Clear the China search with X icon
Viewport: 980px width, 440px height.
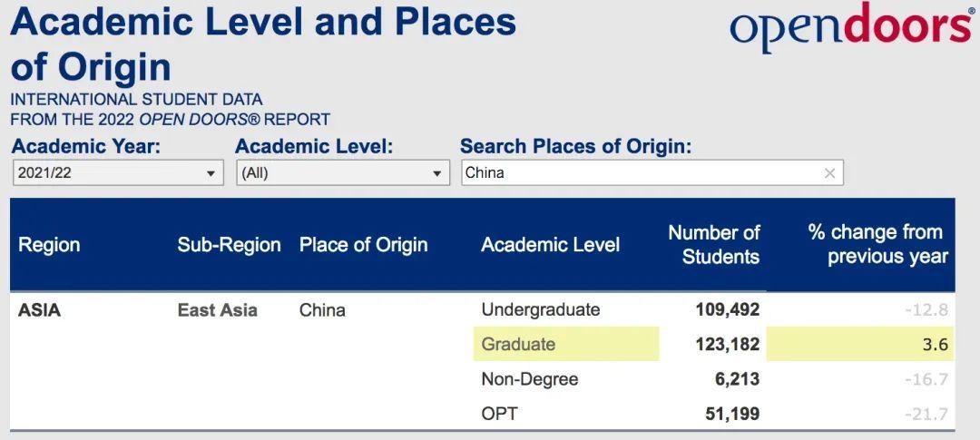point(829,173)
